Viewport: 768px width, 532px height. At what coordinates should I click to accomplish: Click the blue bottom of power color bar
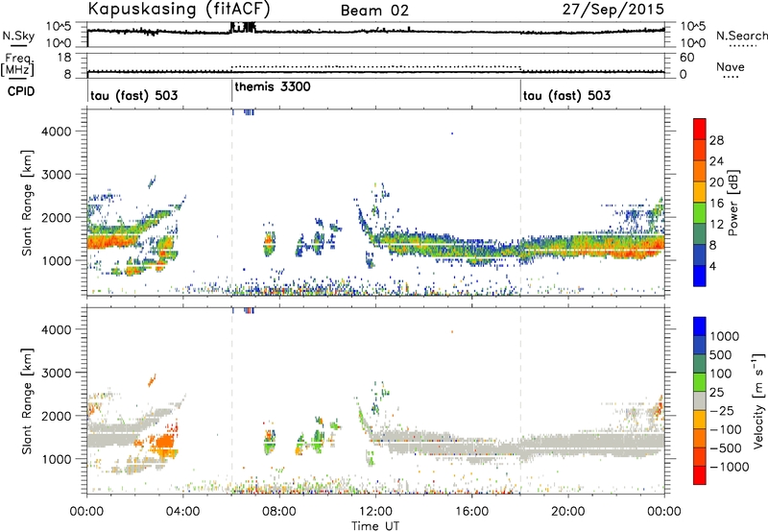tap(700, 276)
